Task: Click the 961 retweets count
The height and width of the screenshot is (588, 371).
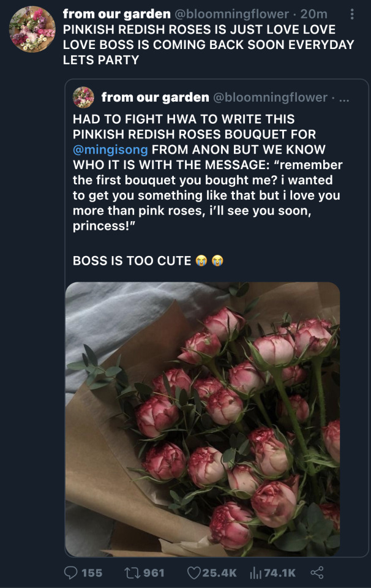Action: pyautogui.click(x=154, y=573)
